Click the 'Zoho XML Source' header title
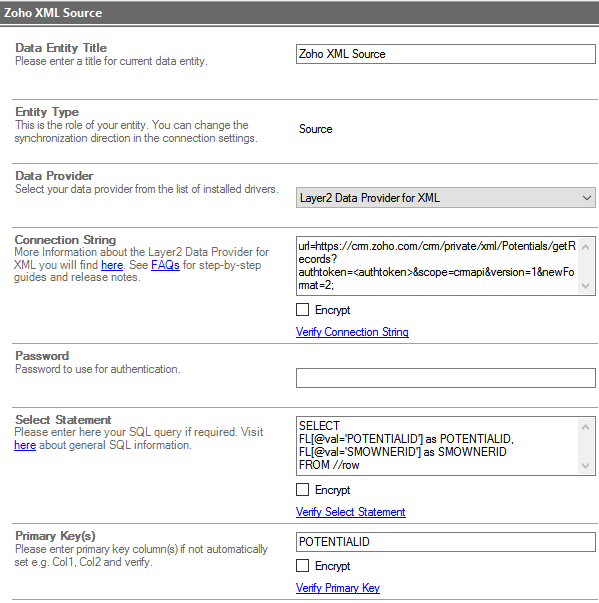 (53, 13)
